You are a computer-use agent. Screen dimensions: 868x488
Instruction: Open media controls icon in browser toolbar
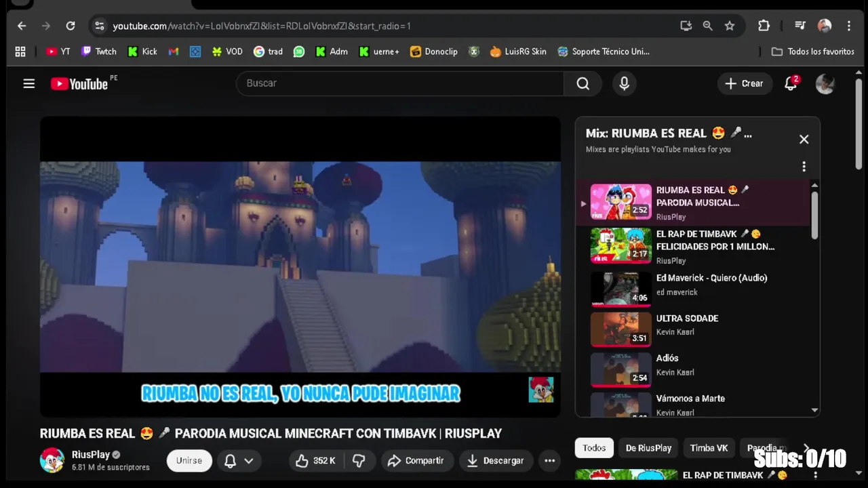pyautogui.click(x=800, y=26)
